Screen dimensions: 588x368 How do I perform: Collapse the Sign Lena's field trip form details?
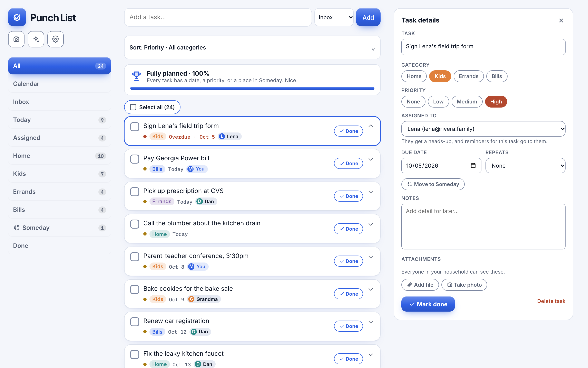click(371, 126)
